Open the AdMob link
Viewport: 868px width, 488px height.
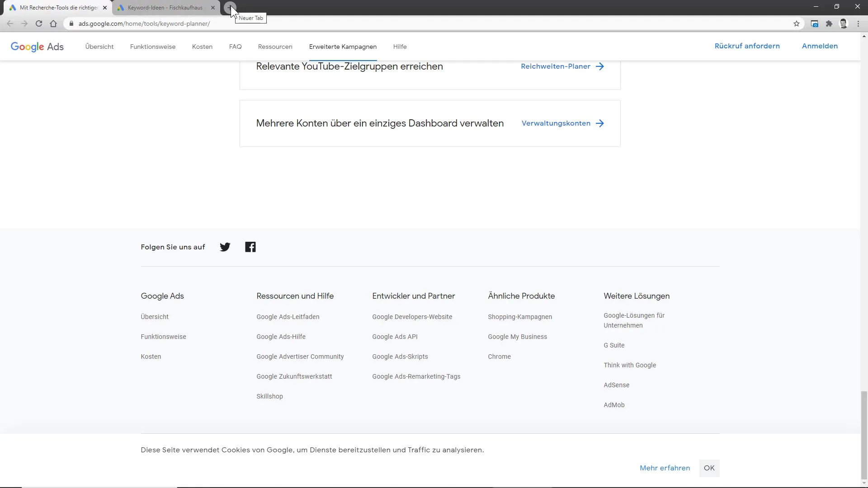tap(614, 405)
